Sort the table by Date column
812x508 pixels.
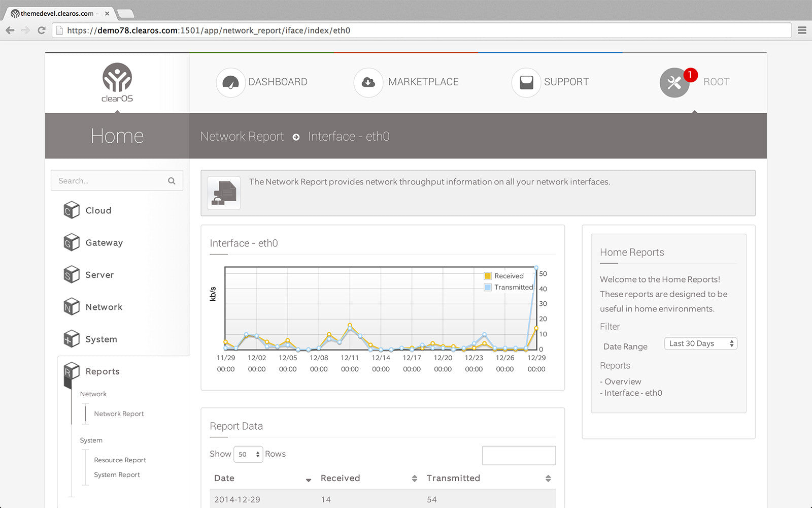click(308, 479)
